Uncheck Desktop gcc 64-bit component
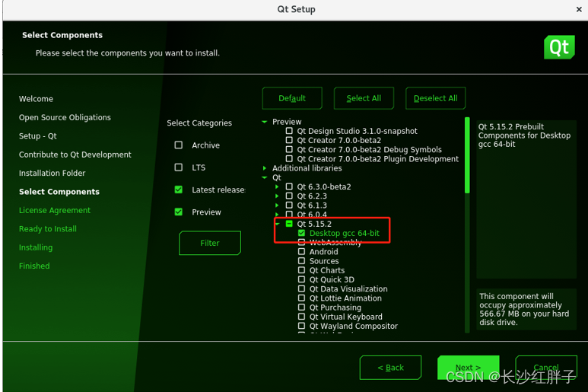The image size is (588, 392). pyautogui.click(x=301, y=233)
